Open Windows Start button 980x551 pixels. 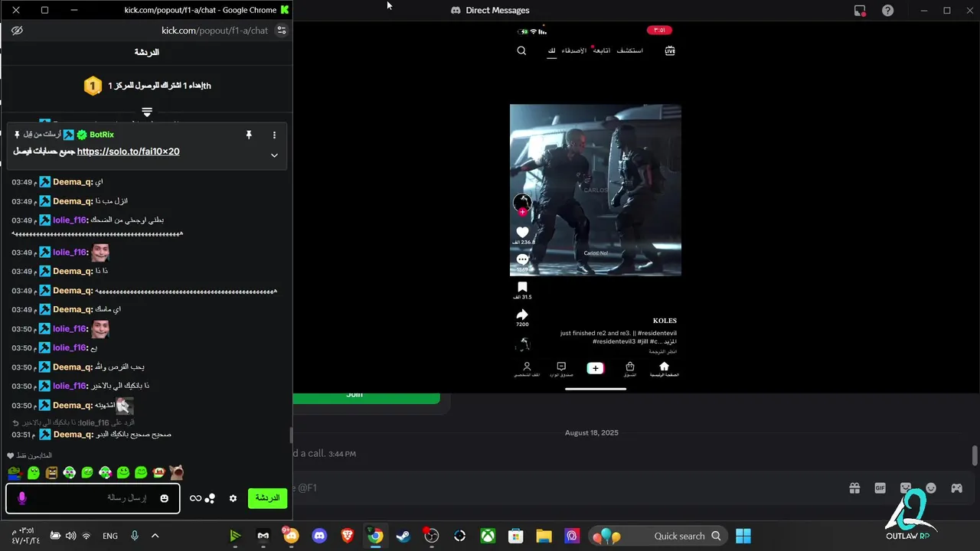tap(743, 536)
